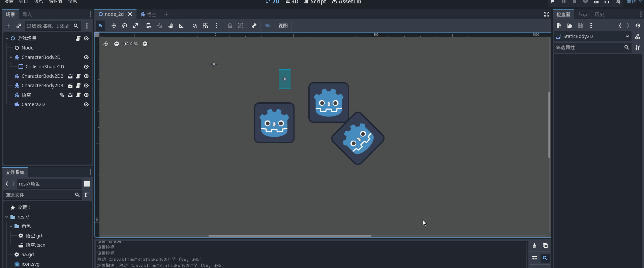Click the horizontal viewport scrollbar
Image resolution: width=644 pixels, height=268 pixels.
(290, 236)
